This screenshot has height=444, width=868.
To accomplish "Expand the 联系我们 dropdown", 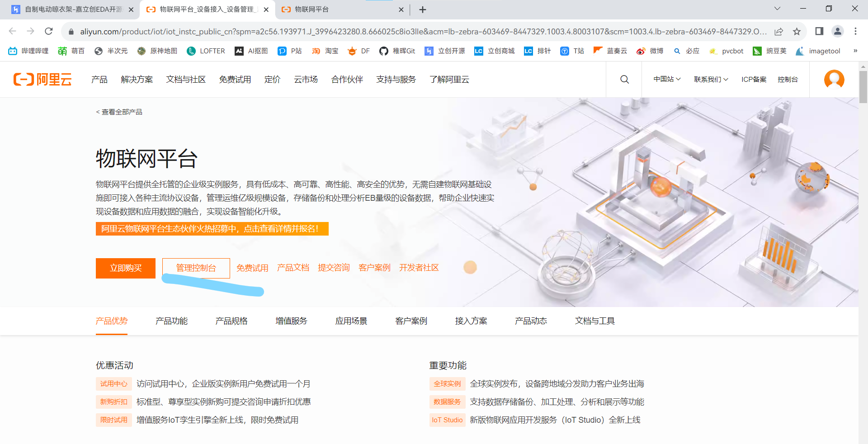I will [711, 80].
